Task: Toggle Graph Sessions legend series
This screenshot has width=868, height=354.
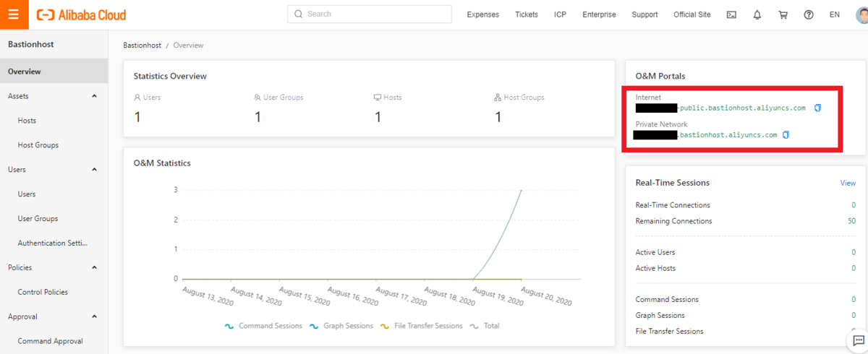Action: [341, 326]
